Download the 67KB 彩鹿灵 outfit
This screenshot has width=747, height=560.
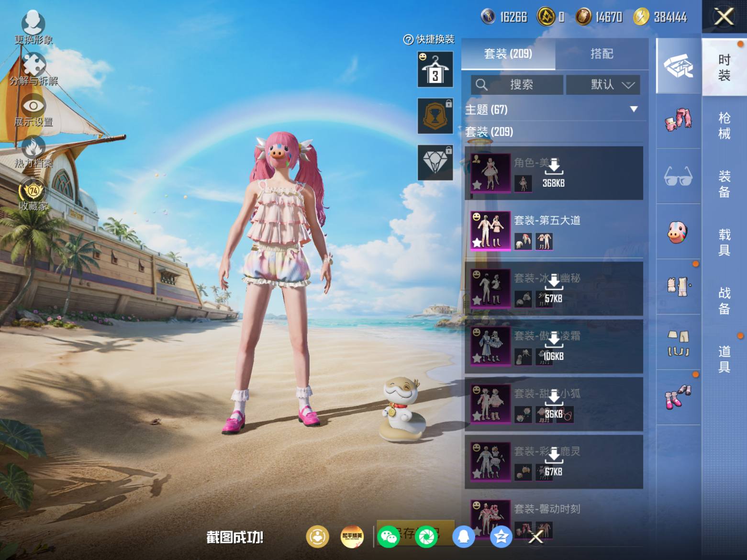554,462
